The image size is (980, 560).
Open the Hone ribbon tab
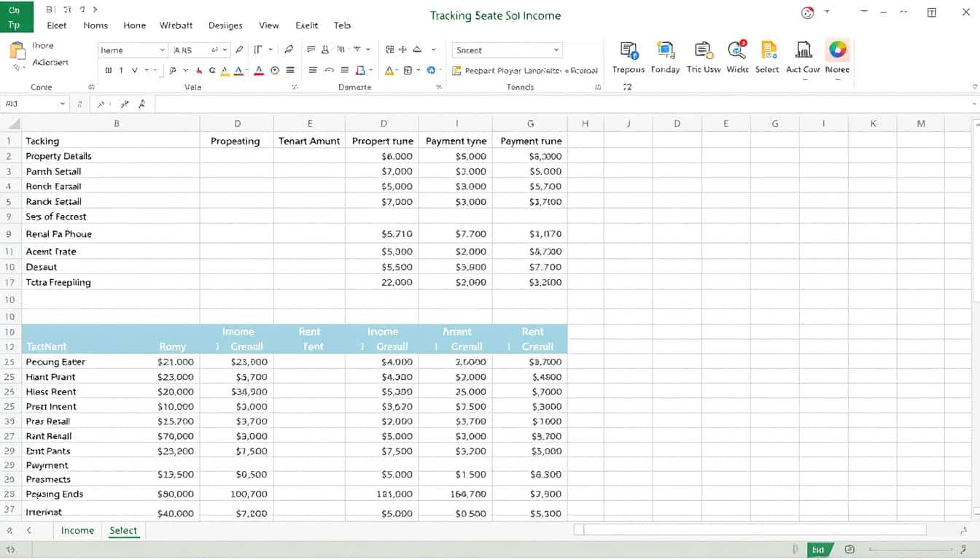pos(134,25)
